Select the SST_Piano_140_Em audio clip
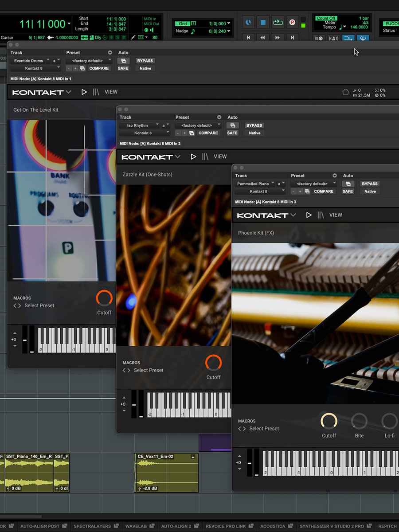Viewport: 399px width, 532px height. pyautogui.click(x=29, y=473)
